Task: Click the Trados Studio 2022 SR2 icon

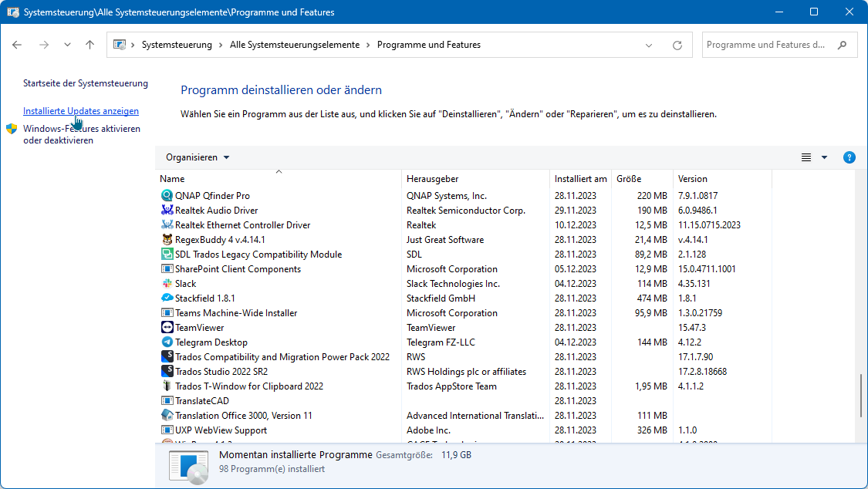Action: (x=167, y=371)
